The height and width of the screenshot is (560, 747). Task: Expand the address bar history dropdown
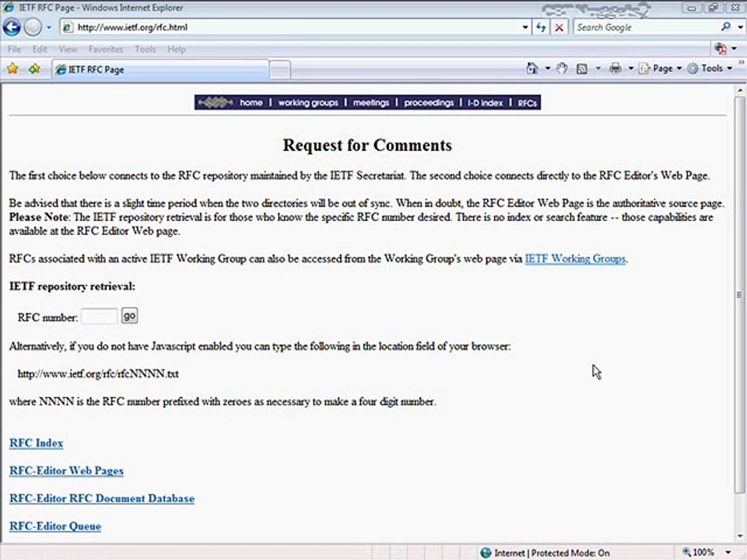pos(525,27)
